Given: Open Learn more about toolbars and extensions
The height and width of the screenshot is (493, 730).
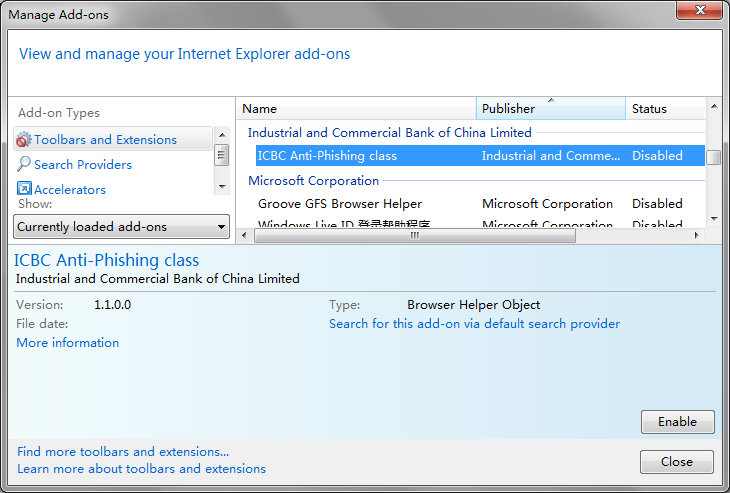Looking at the screenshot, I should (x=142, y=468).
